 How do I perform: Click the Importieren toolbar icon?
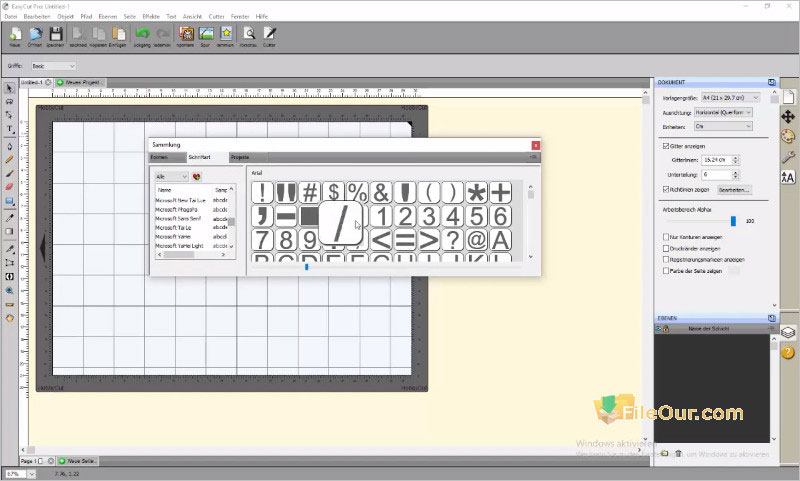[x=186, y=34]
